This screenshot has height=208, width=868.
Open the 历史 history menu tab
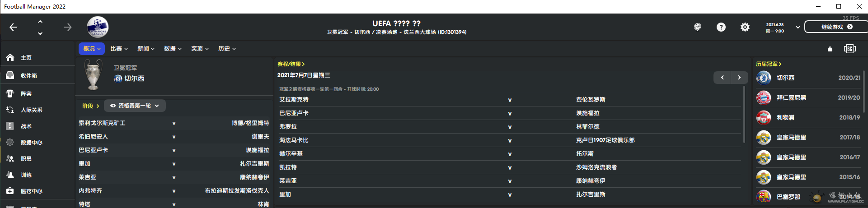(227, 49)
